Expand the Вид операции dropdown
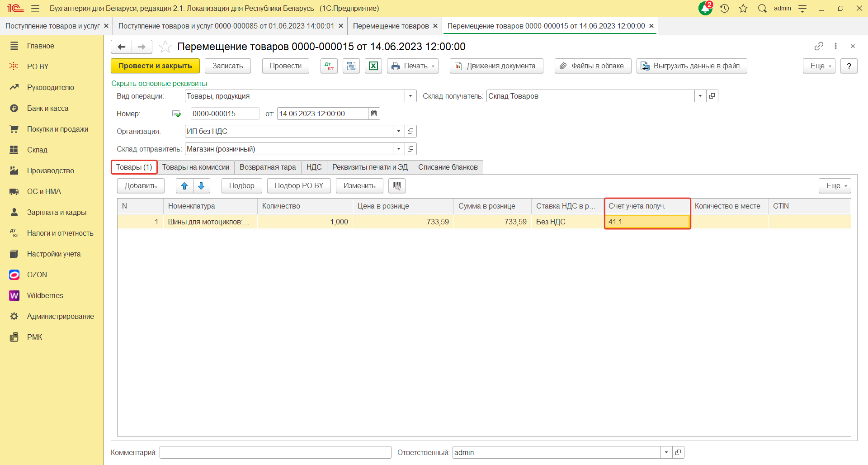This screenshot has height=465, width=868. 410,96
